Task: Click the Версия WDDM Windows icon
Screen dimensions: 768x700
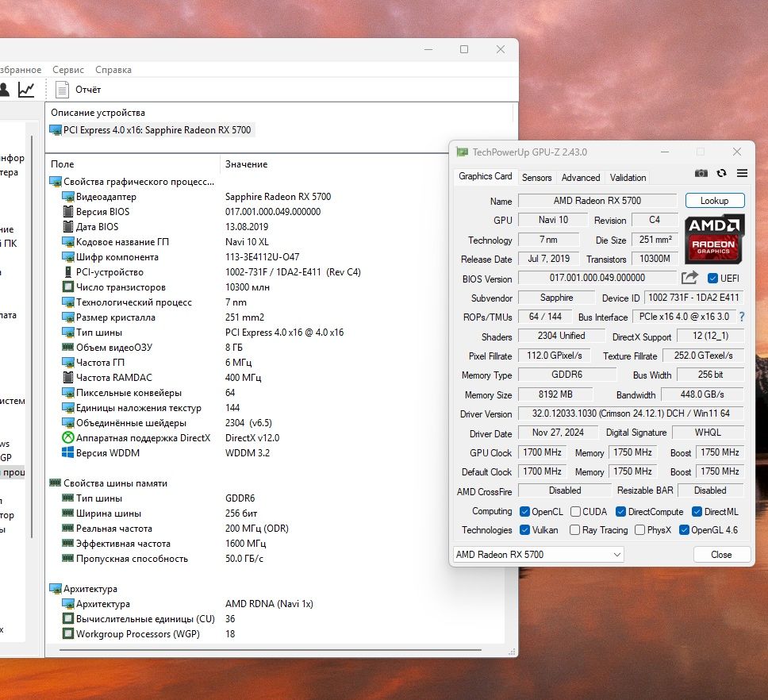Action: point(67,452)
